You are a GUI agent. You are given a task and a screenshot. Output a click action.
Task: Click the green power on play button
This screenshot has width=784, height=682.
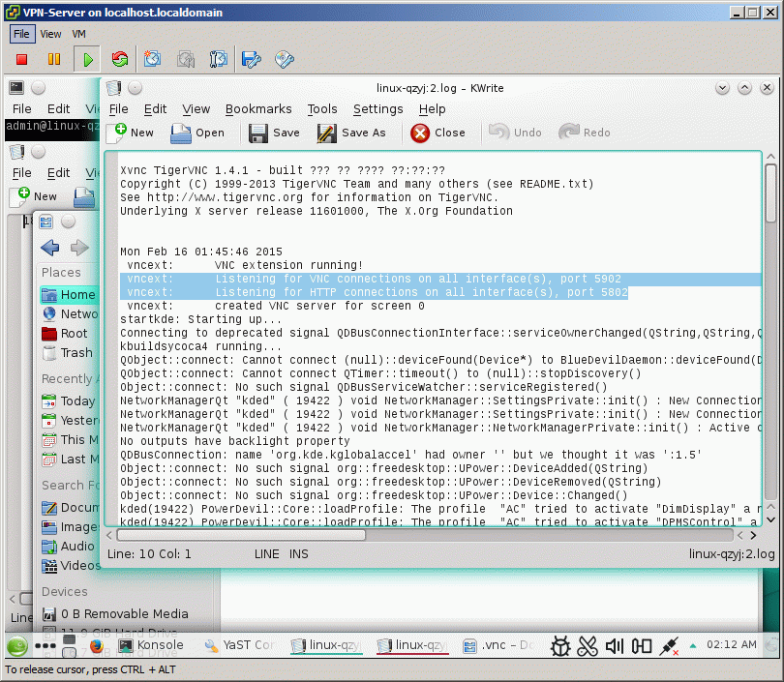click(x=87, y=60)
